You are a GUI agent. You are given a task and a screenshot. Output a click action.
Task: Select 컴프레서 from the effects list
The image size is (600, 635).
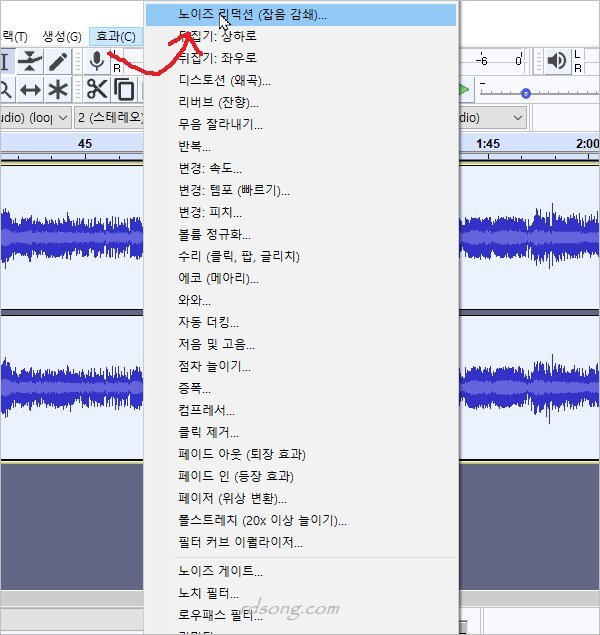point(206,410)
